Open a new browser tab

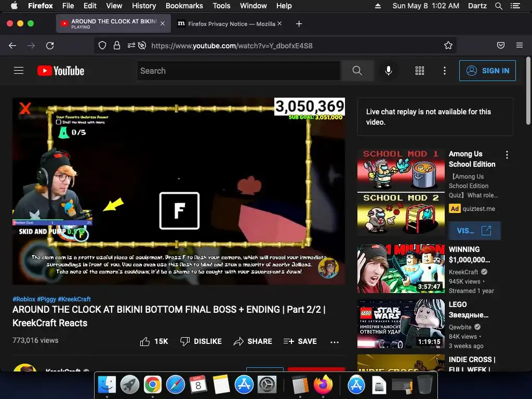coord(299,24)
